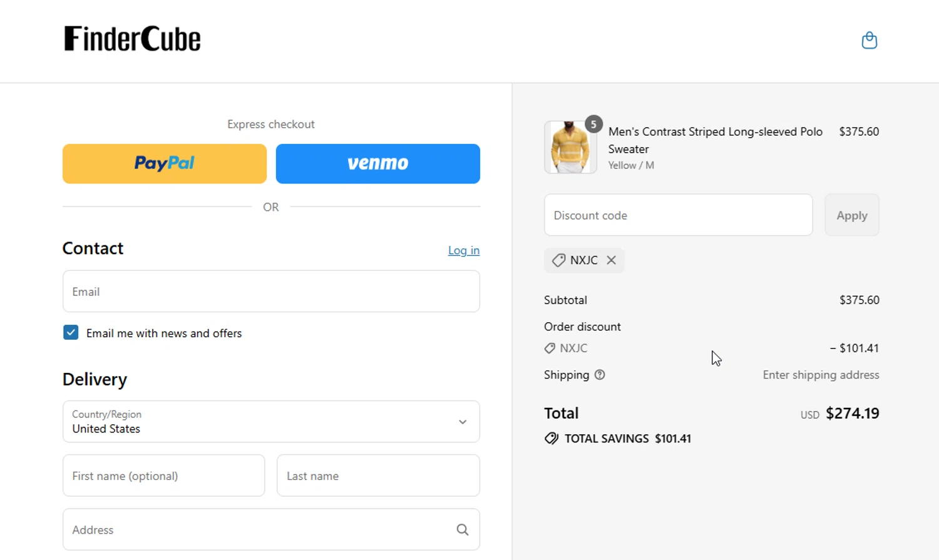
Task: Click the tag icon beside order discount NXJC
Action: click(x=550, y=349)
